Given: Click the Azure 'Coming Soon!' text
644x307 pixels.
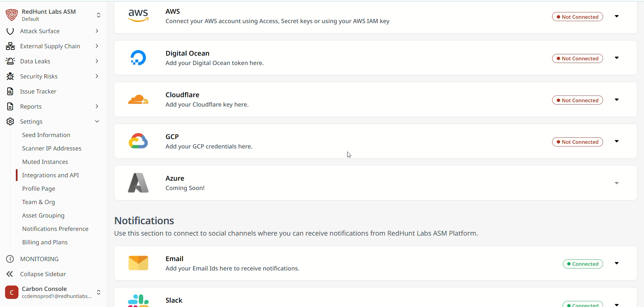Looking at the screenshot, I should tap(185, 188).
